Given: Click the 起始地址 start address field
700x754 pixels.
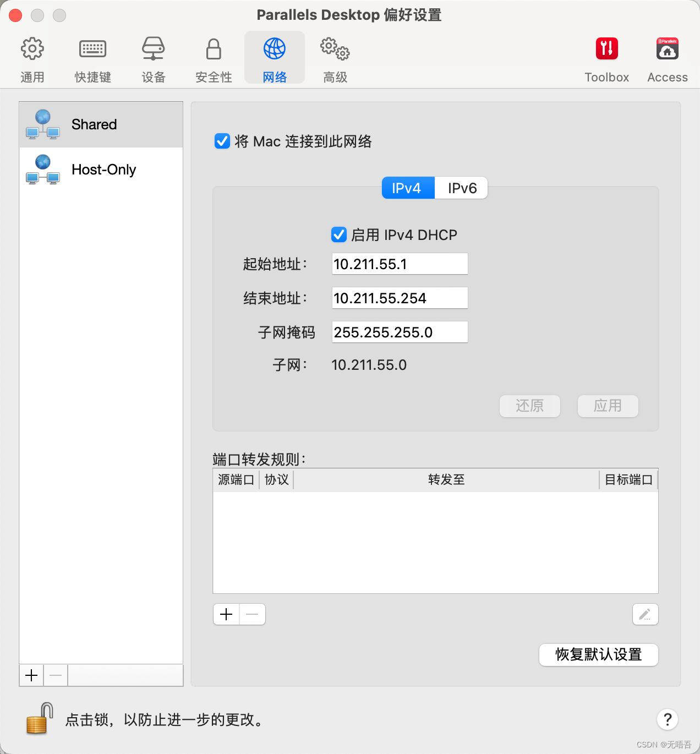Looking at the screenshot, I should pos(400,264).
